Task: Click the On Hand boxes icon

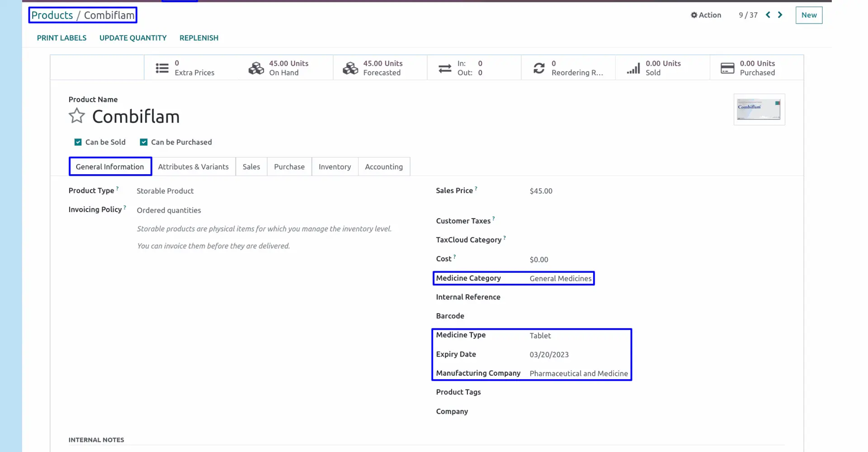Action: coord(256,68)
